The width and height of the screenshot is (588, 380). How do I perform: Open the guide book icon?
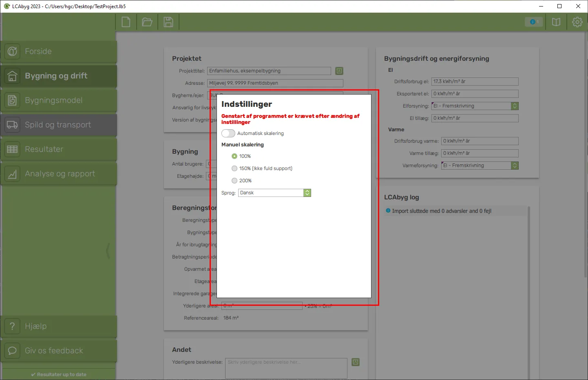556,22
